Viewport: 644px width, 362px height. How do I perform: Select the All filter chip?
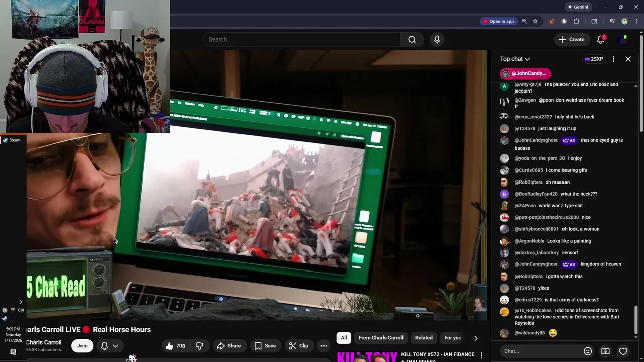[344, 338]
